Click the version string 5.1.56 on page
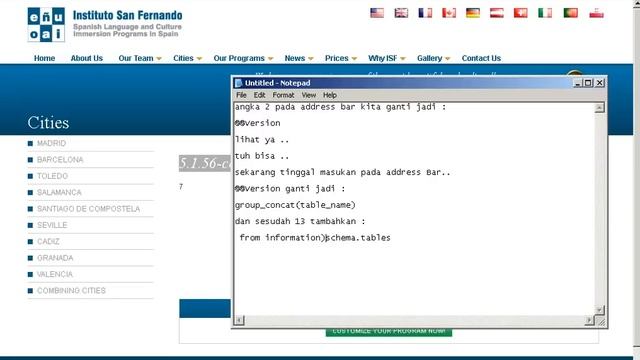 [205, 163]
